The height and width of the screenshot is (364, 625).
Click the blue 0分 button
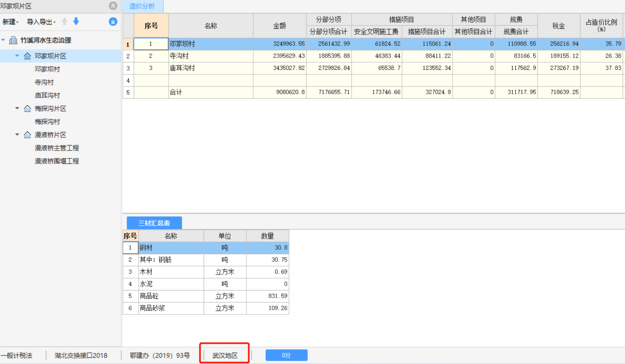pos(286,355)
